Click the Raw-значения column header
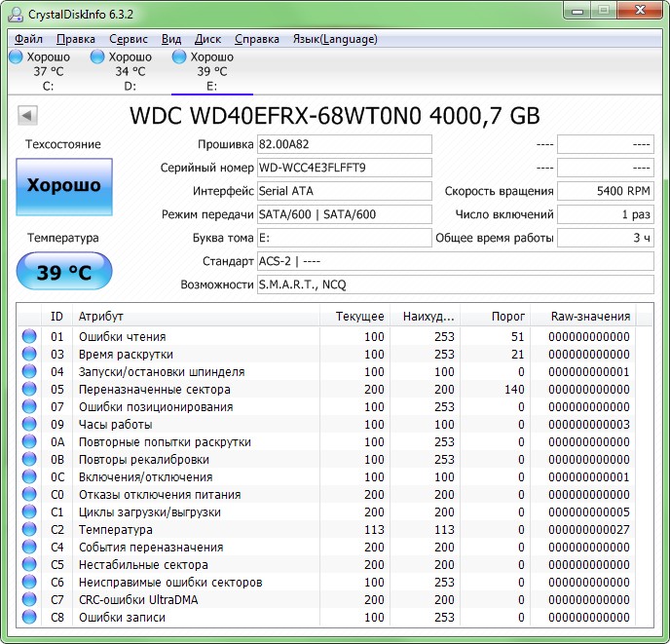Screen dimensions: 670x644 pos(583,317)
